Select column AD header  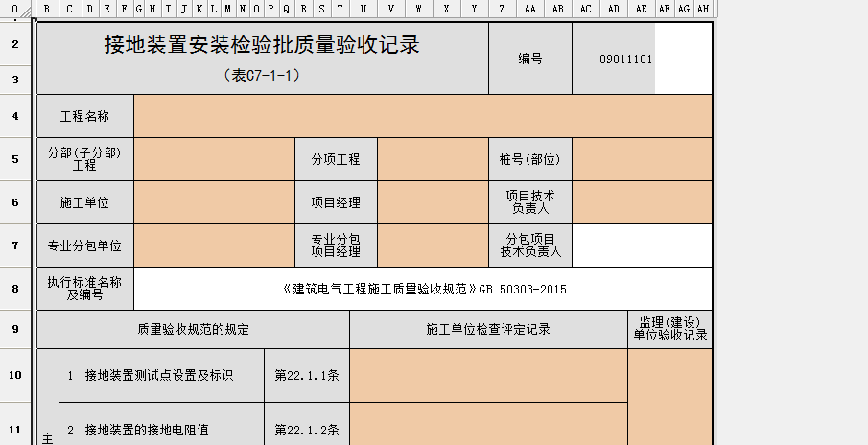click(x=614, y=9)
